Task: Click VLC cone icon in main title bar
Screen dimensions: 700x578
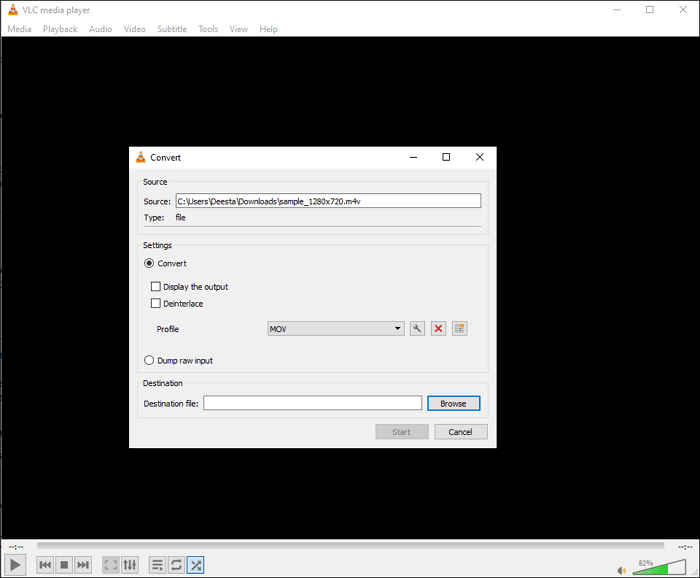Action: 13,9
